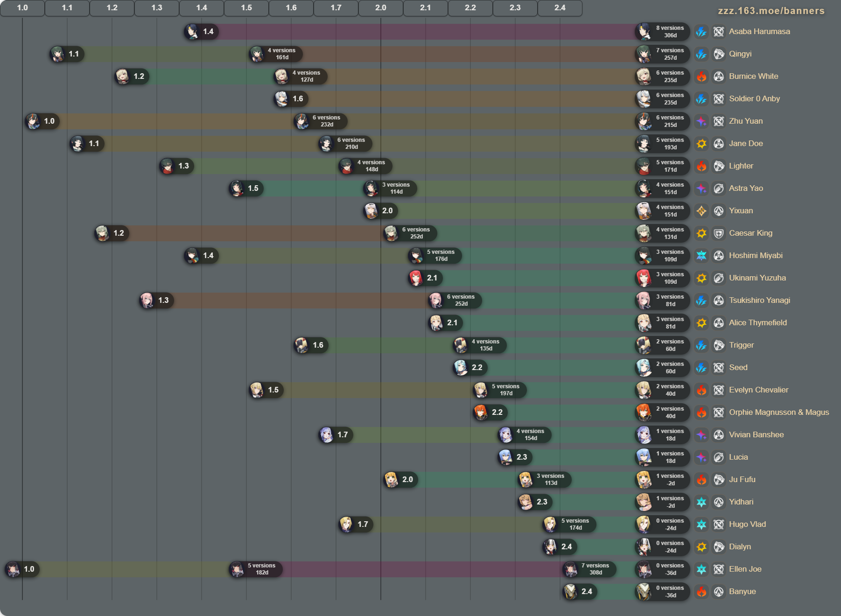Click Astra Yao's ether element icon
This screenshot has height=616, width=841.
(x=701, y=189)
